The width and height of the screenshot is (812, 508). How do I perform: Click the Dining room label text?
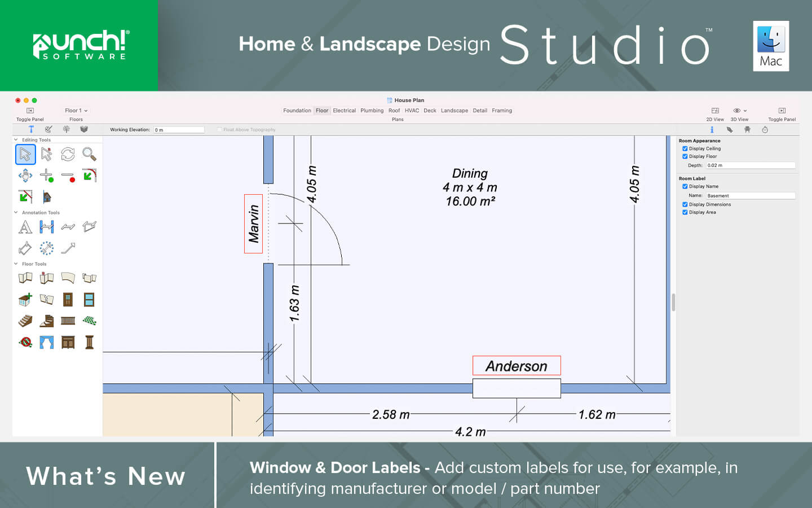coord(470,173)
